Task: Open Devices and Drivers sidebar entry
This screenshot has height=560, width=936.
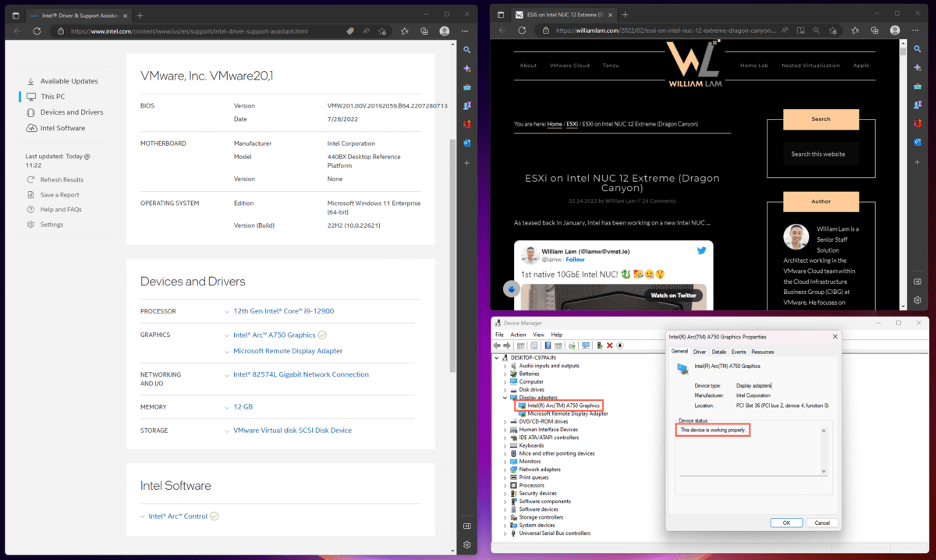Action: [x=65, y=112]
